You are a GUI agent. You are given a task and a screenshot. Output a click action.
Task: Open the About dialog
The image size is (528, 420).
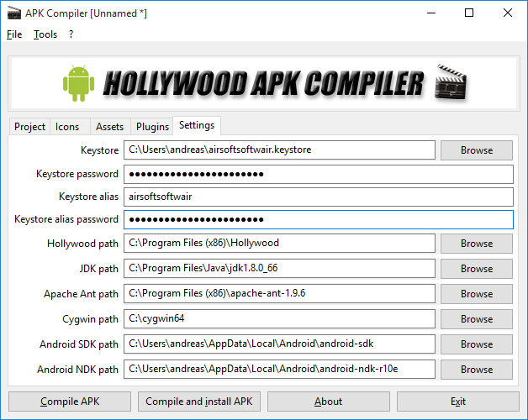tap(329, 402)
